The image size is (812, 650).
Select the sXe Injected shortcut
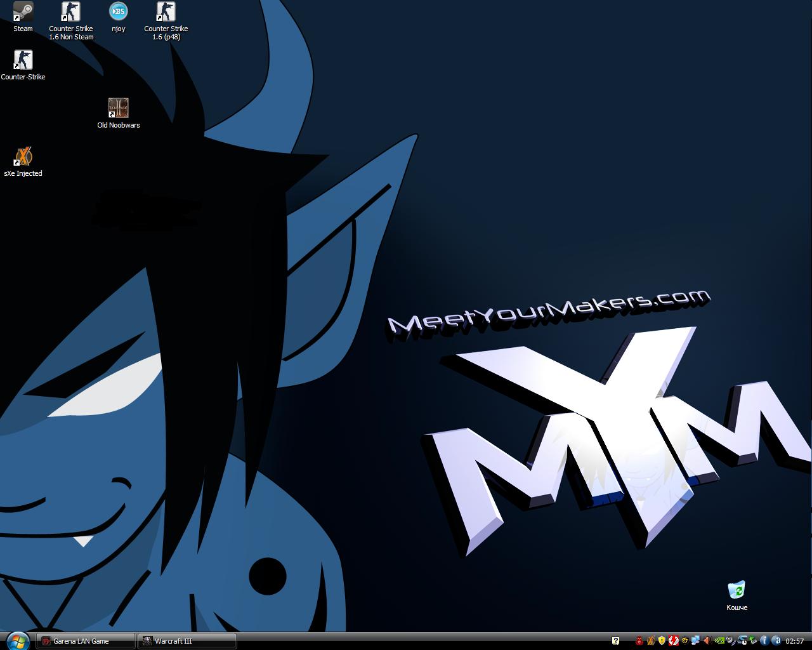click(23, 162)
